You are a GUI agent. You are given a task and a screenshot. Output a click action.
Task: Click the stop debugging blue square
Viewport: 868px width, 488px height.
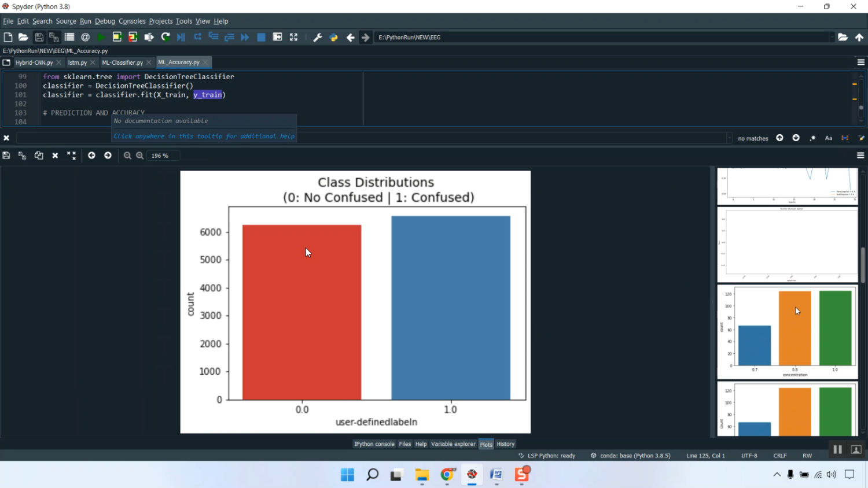click(x=261, y=37)
